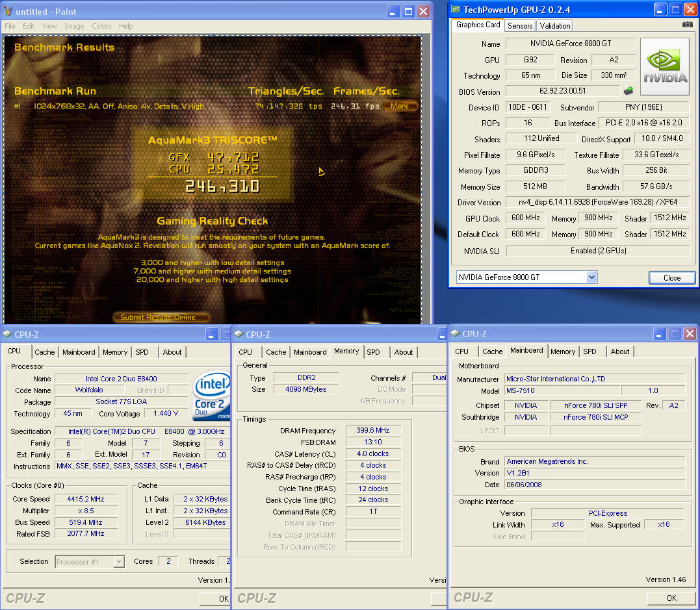Open SPD tab in CPU-Z processor window
The width and height of the screenshot is (700, 610).
(142, 352)
